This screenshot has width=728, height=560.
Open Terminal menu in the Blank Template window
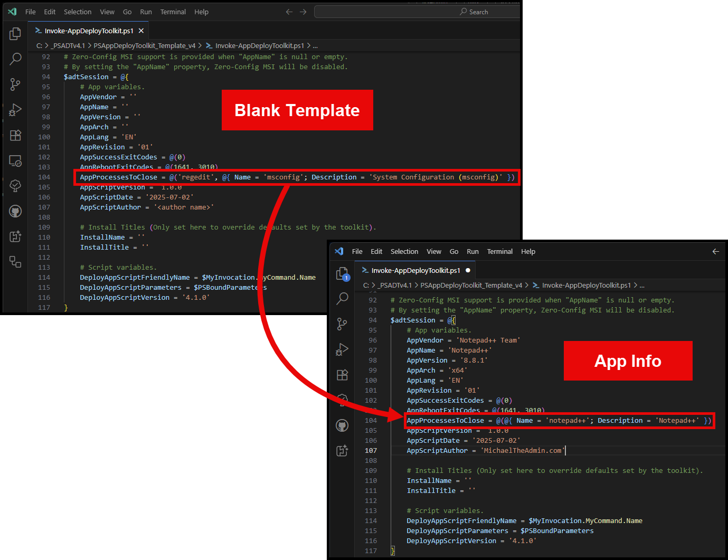coord(173,12)
